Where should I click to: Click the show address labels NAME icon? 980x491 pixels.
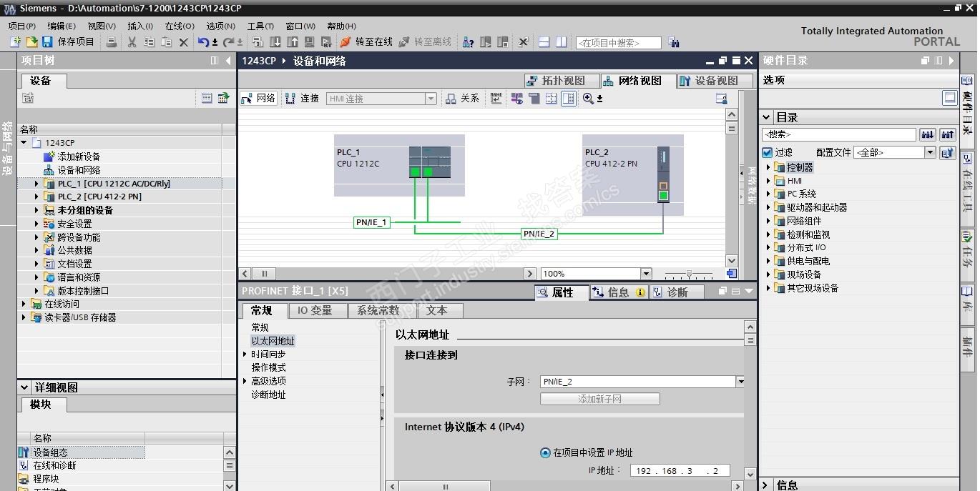(496, 99)
